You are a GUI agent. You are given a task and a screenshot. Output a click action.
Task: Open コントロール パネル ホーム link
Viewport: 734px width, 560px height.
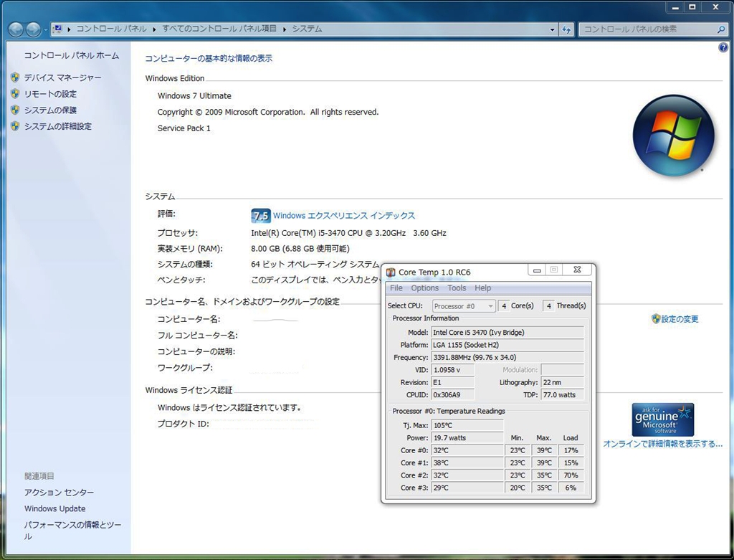72,55
